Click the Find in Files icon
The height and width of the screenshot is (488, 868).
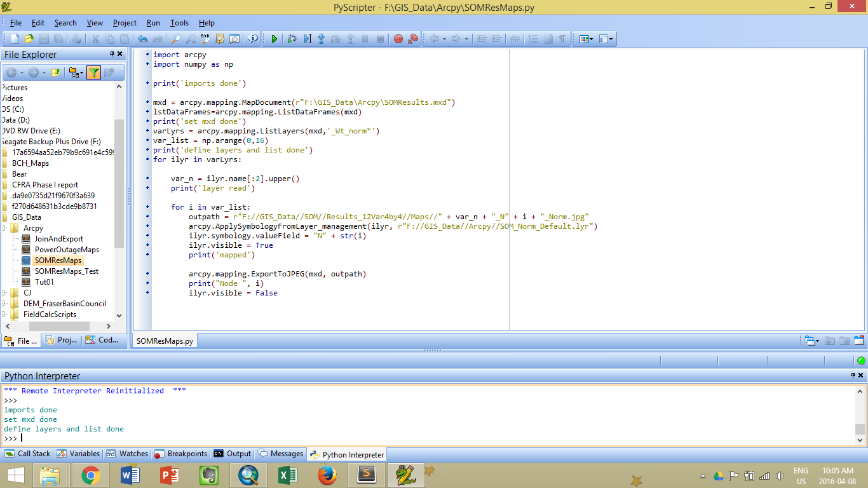(220, 39)
